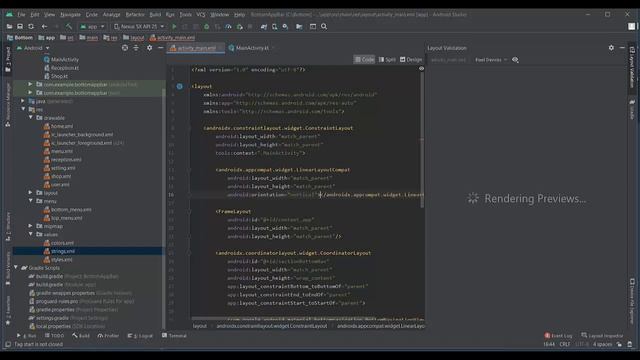Open the Android project view dropdown
Image resolution: width=640 pixels, height=360 pixels.
33,48
